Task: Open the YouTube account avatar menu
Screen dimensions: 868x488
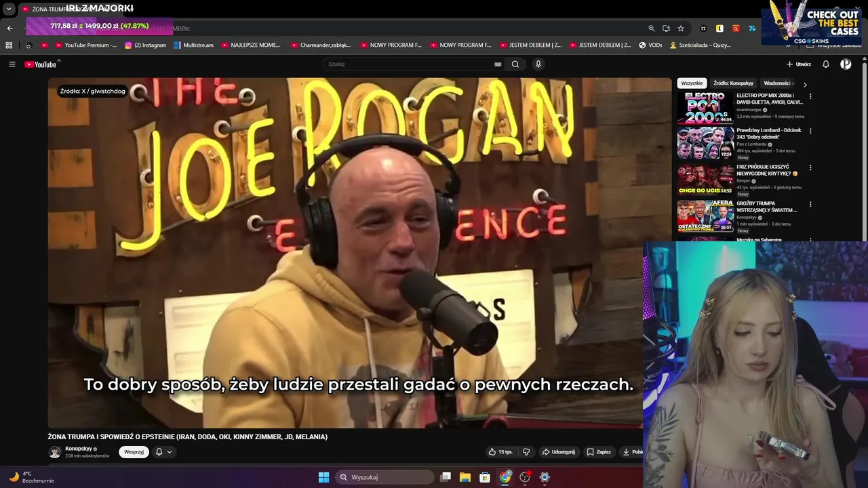Action: pos(846,64)
